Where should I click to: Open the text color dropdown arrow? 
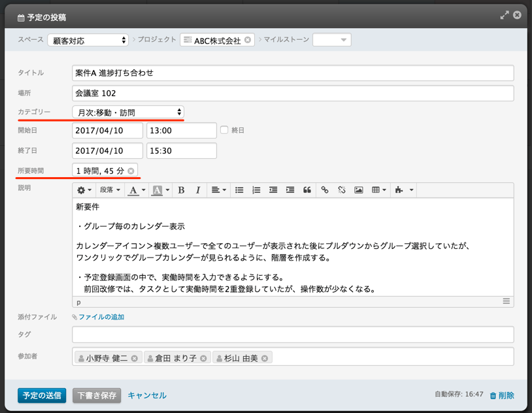(144, 190)
